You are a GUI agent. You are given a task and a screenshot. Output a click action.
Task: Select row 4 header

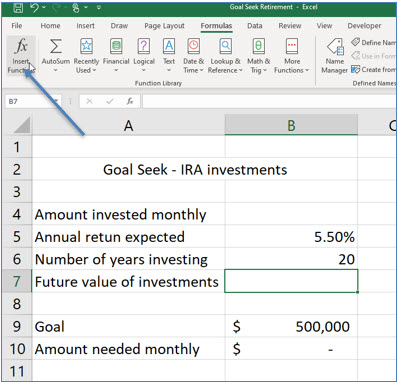click(x=17, y=214)
